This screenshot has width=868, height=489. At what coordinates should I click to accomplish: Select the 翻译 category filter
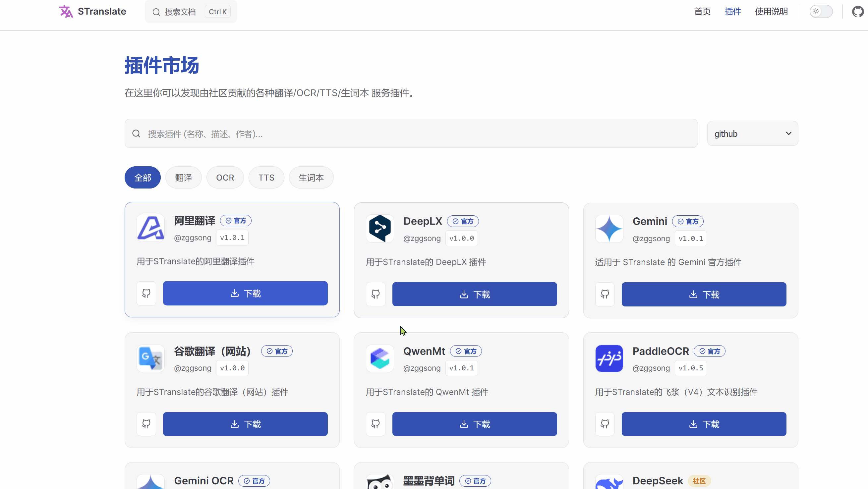(x=183, y=178)
